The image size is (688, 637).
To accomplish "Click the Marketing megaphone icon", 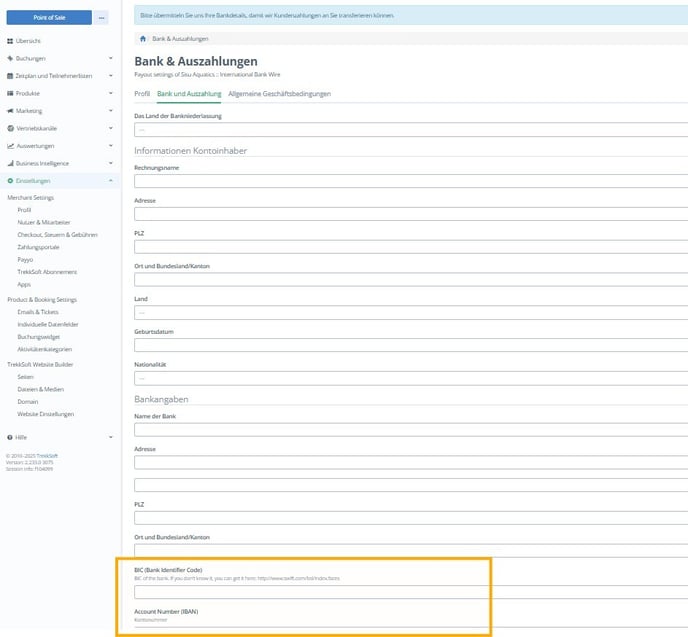I will 10,111.
